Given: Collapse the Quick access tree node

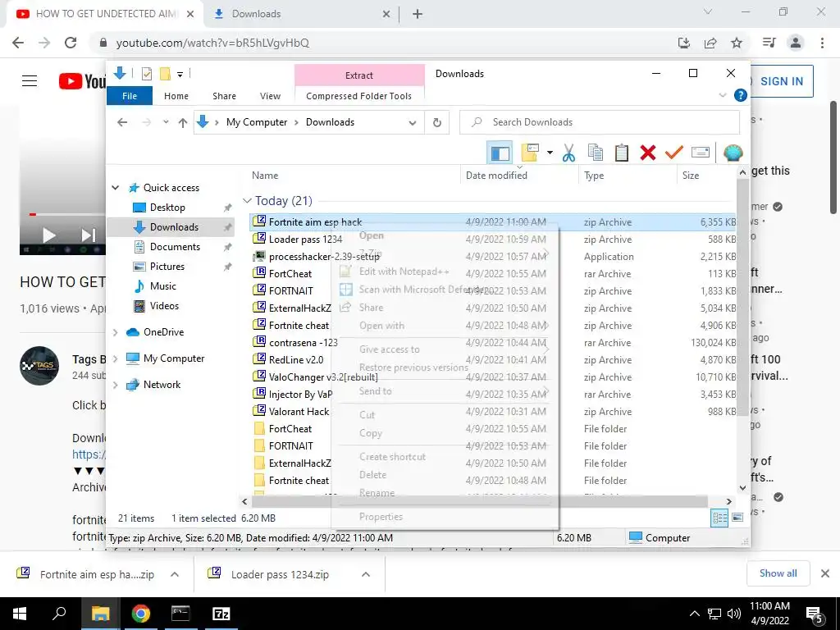Looking at the screenshot, I should point(115,188).
